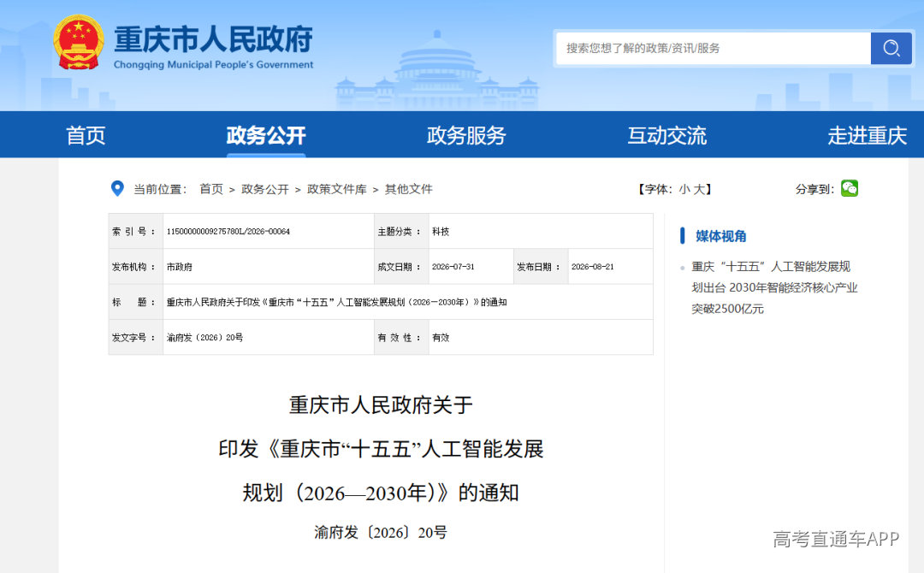The height and width of the screenshot is (573, 924).
Task: Click the 分享到 label
Action: coord(814,189)
